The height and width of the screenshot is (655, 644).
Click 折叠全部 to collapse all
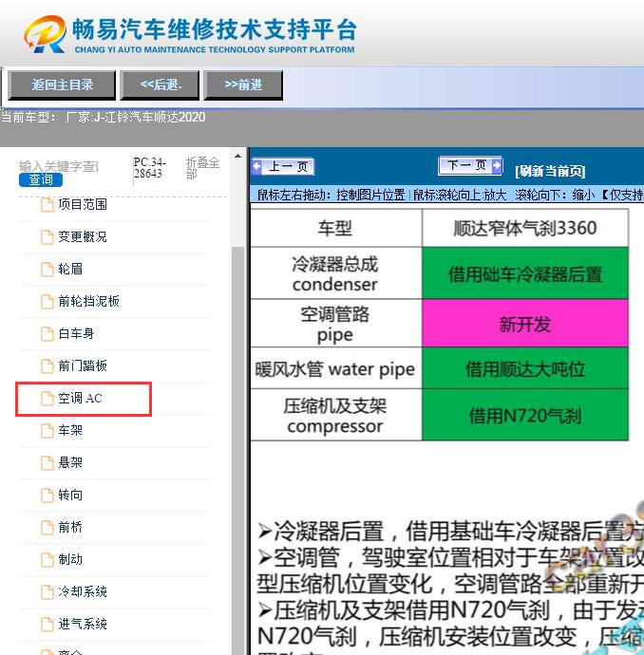tap(202, 168)
